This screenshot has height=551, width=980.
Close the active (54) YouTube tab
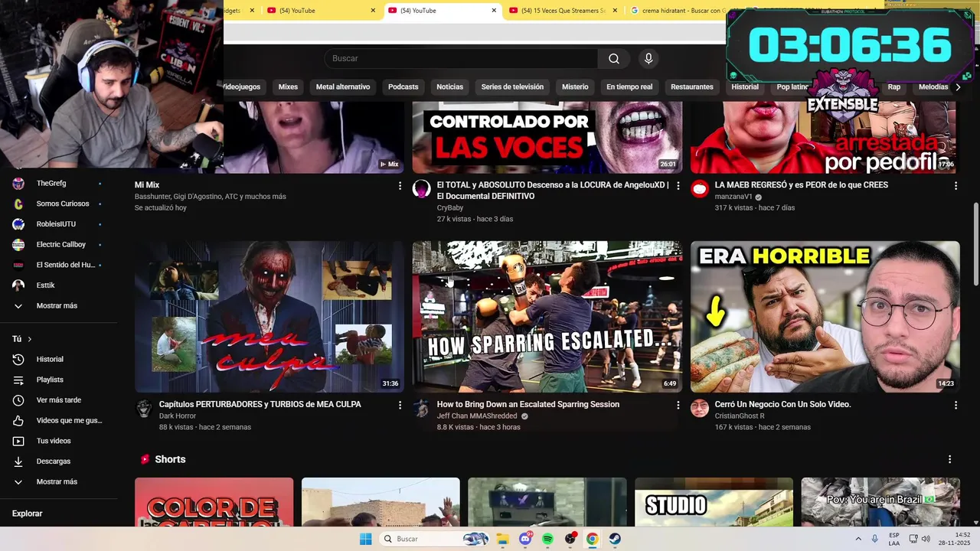pos(494,11)
